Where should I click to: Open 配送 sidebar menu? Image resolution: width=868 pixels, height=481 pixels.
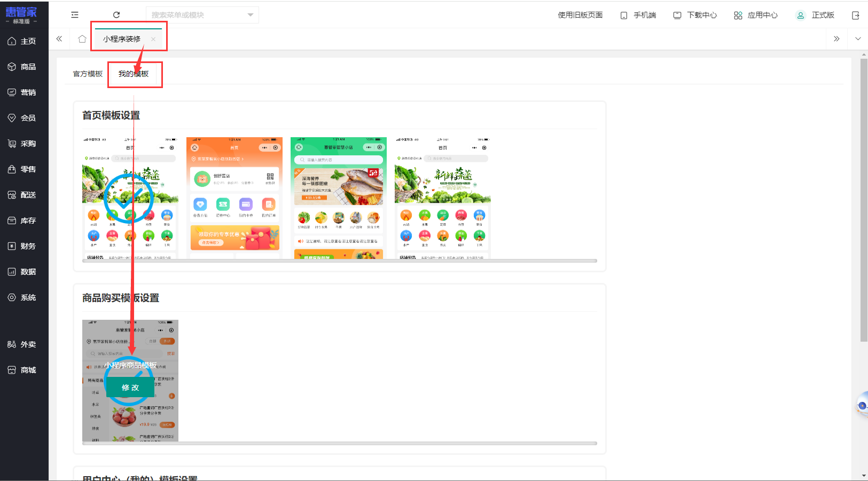coord(24,195)
